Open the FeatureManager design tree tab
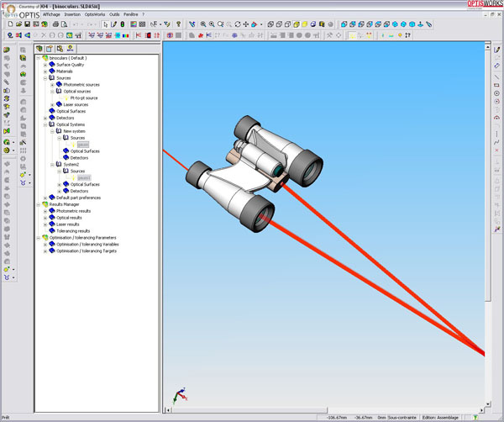Viewport: 504px width, 422px height. pyautogui.click(x=39, y=49)
